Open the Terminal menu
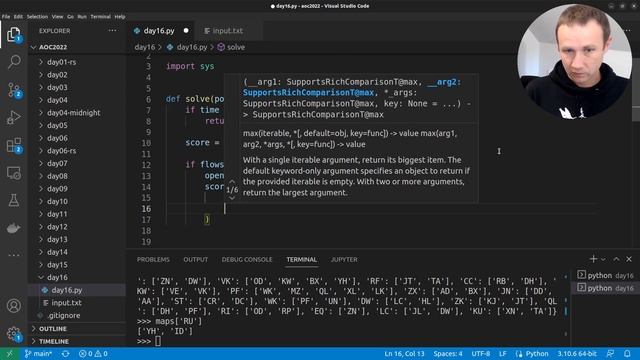 click(100, 17)
